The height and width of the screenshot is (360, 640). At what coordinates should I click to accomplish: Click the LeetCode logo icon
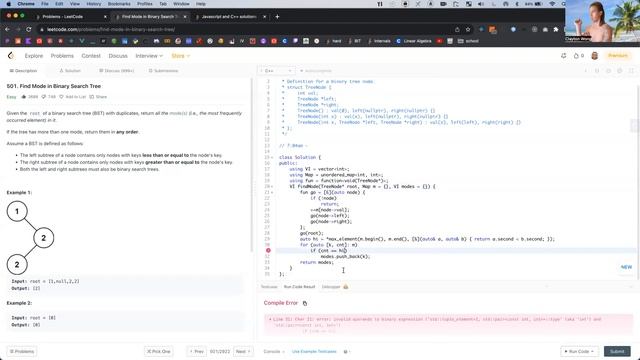[x=11, y=56]
